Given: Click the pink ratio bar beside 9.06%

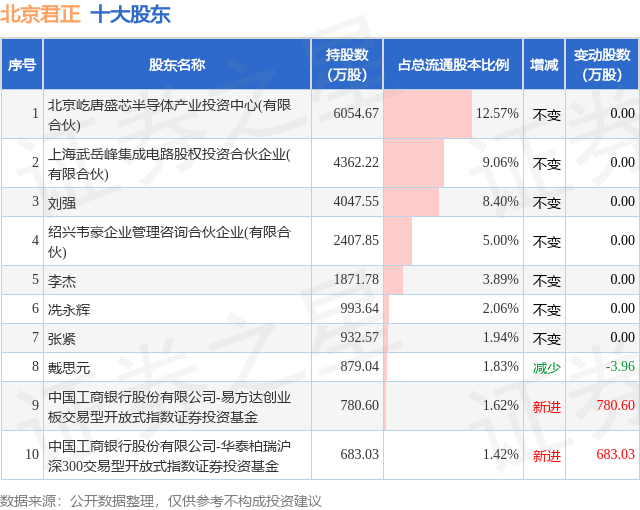Looking at the screenshot, I should (x=414, y=163).
